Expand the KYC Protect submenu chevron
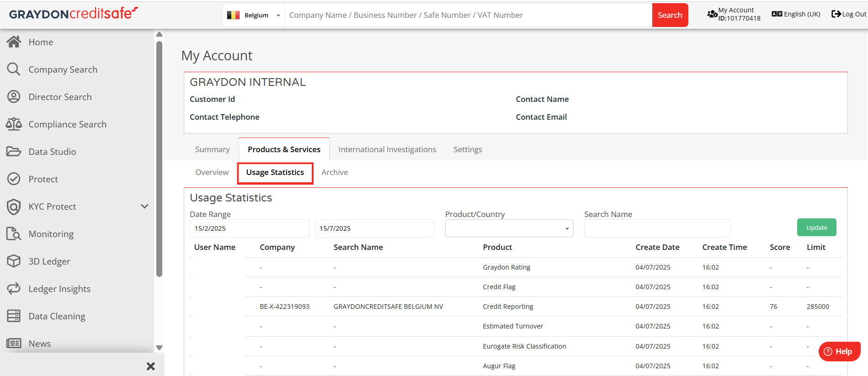The width and height of the screenshot is (868, 376). tap(144, 207)
